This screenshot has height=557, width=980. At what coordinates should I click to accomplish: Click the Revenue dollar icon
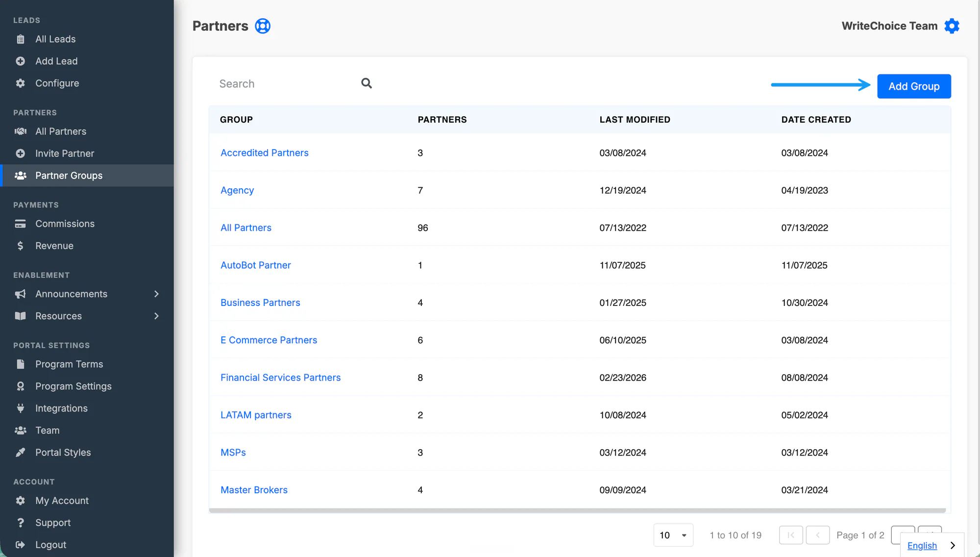click(20, 246)
